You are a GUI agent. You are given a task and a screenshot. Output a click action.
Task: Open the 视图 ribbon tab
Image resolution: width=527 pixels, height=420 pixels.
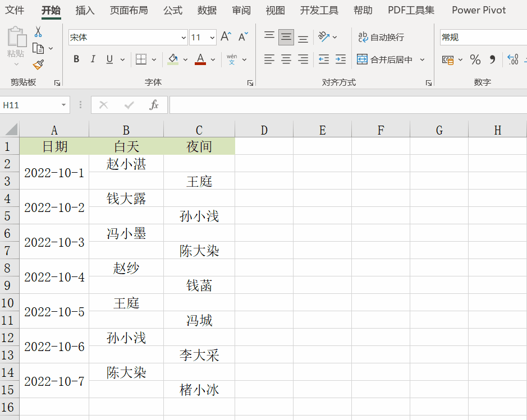click(275, 10)
